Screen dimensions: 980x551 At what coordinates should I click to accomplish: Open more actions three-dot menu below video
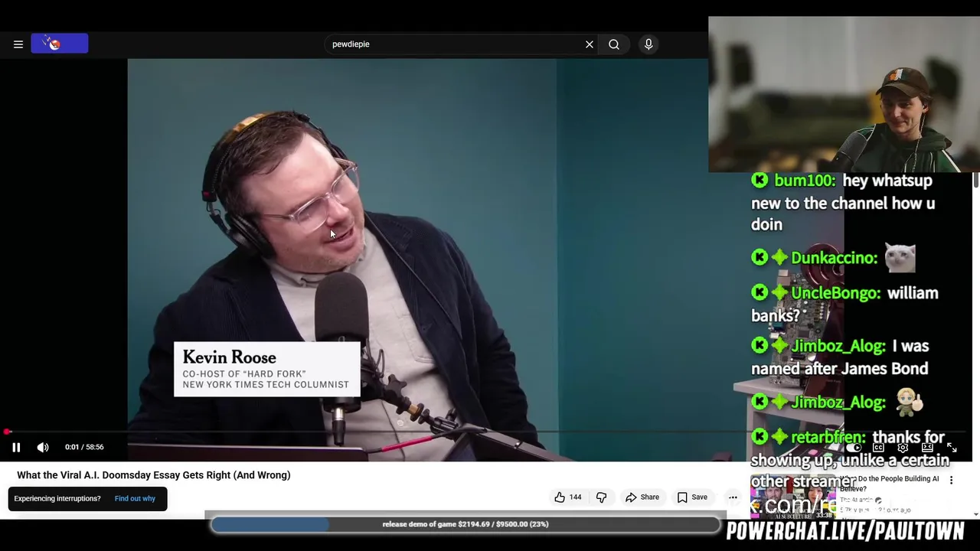click(x=733, y=497)
